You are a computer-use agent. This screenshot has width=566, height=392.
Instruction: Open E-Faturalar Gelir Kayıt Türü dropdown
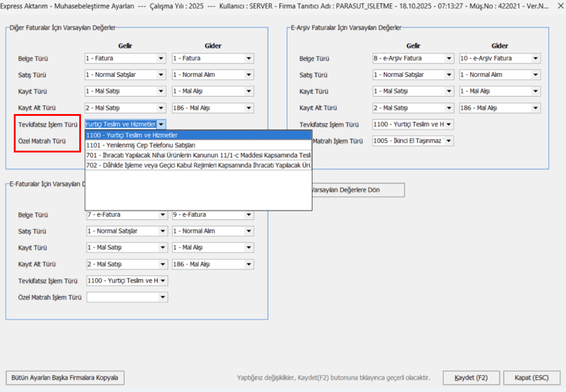tap(127, 247)
